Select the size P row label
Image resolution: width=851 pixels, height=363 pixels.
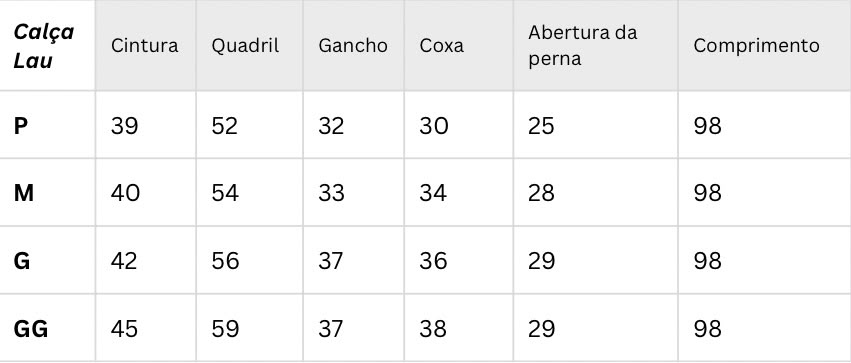point(21,126)
